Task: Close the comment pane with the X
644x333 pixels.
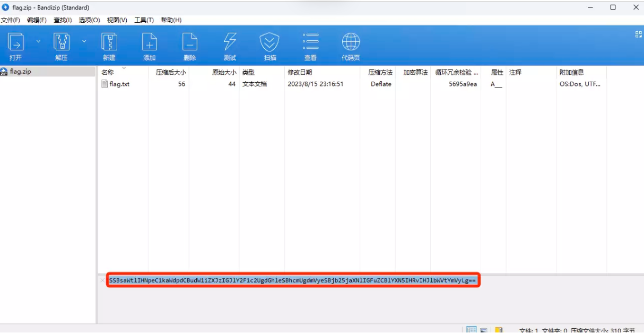Action: click(102, 280)
